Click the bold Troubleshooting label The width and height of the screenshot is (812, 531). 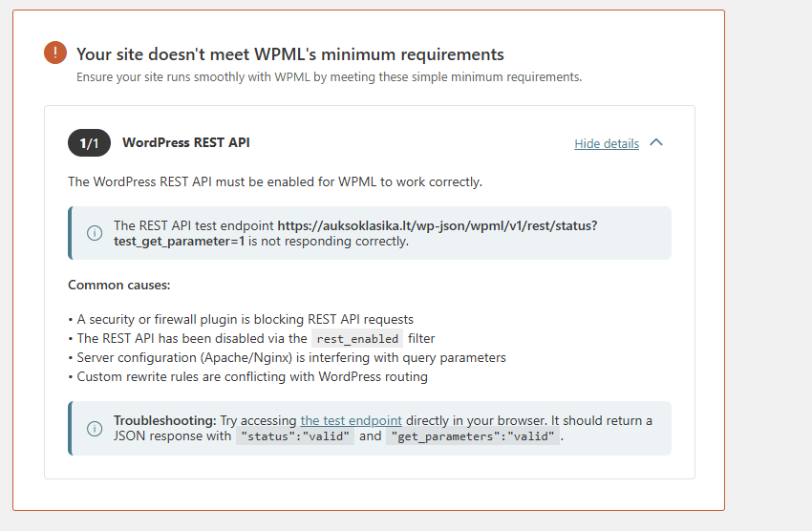coord(164,421)
